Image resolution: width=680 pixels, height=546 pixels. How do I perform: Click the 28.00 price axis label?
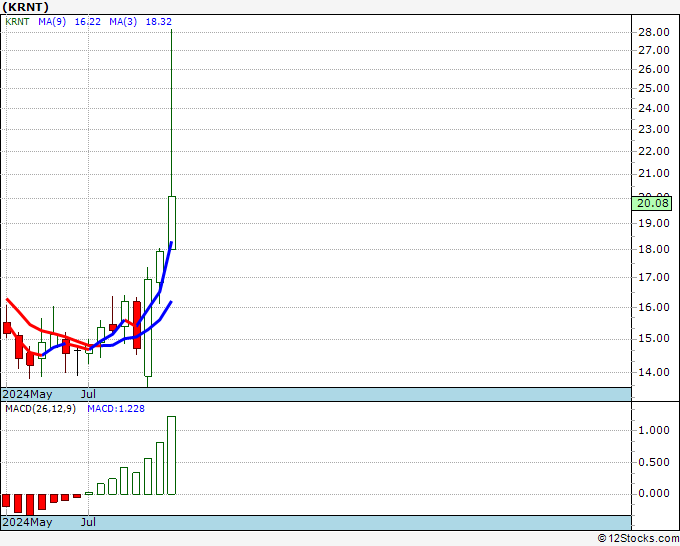coord(654,32)
